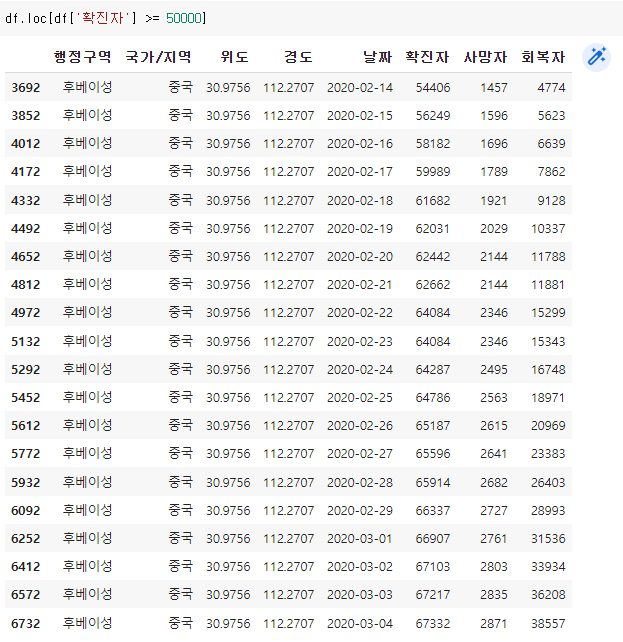This screenshot has height=642, width=623.
Task: Select row index 5132
Action: tap(26, 341)
